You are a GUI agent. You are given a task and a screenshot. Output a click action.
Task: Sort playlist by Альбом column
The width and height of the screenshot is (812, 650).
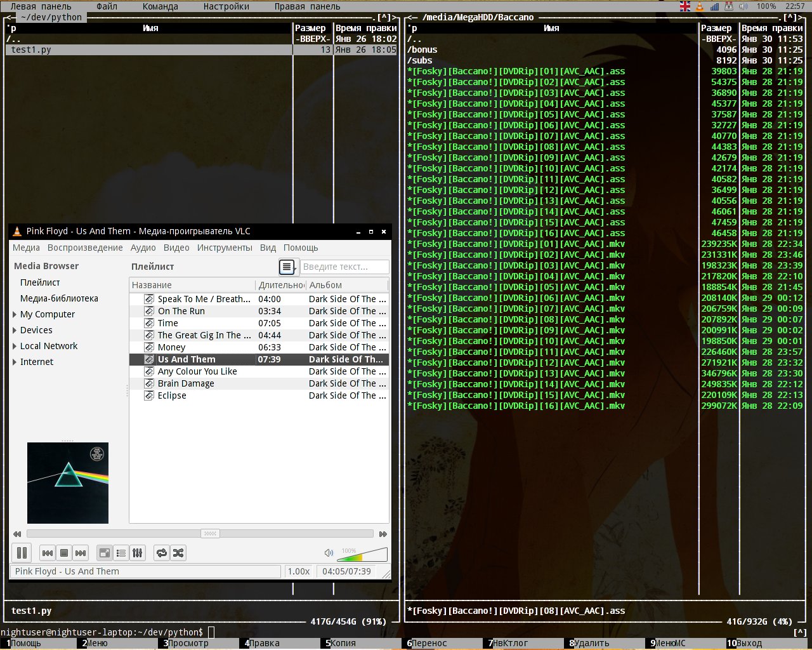pyautogui.click(x=348, y=285)
